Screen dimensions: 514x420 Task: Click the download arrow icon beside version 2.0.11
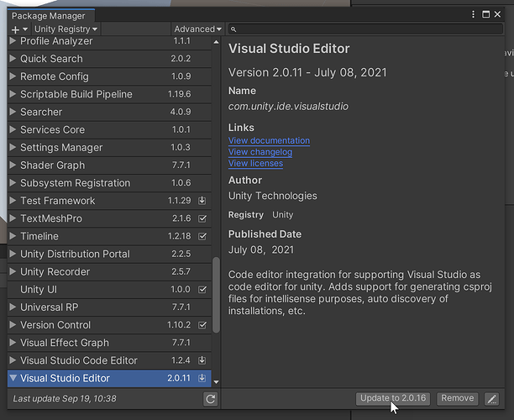[x=202, y=379]
